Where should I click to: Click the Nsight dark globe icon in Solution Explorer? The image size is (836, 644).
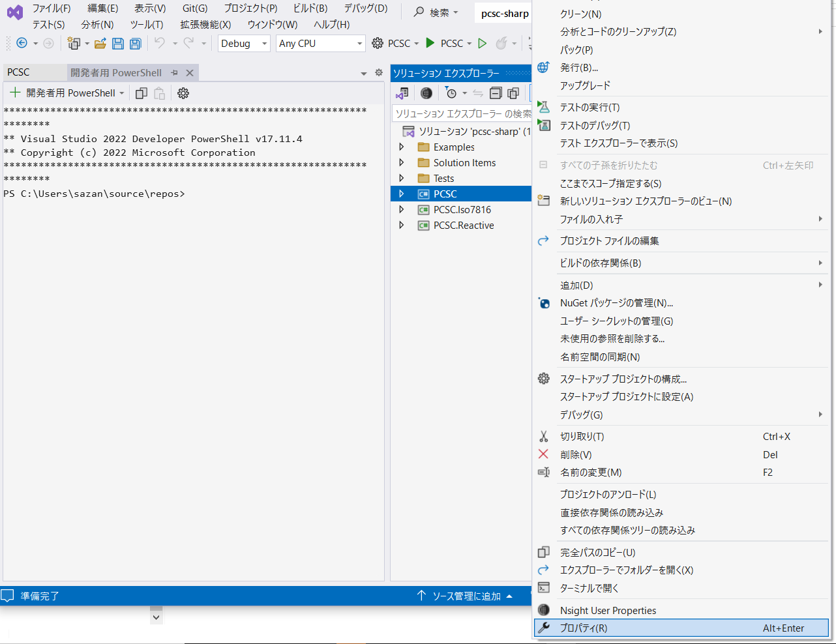(x=426, y=93)
